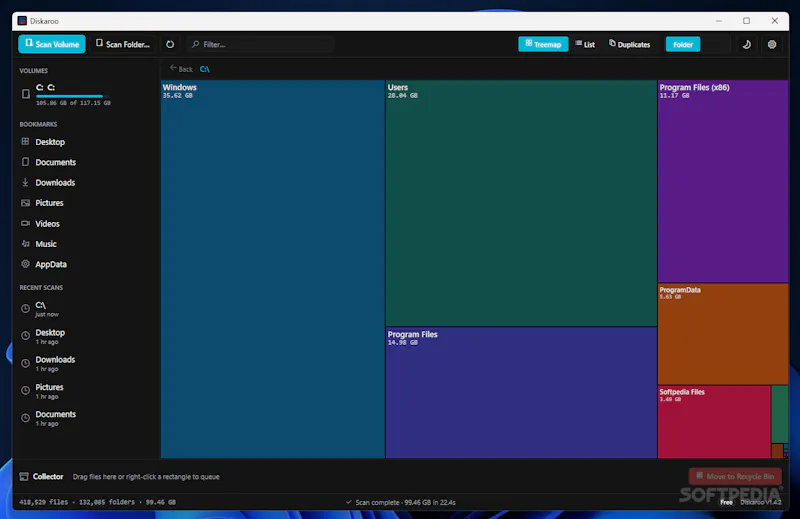Open settings via the gear icon
The height and width of the screenshot is (519, 800).
[x=772, y=44]
